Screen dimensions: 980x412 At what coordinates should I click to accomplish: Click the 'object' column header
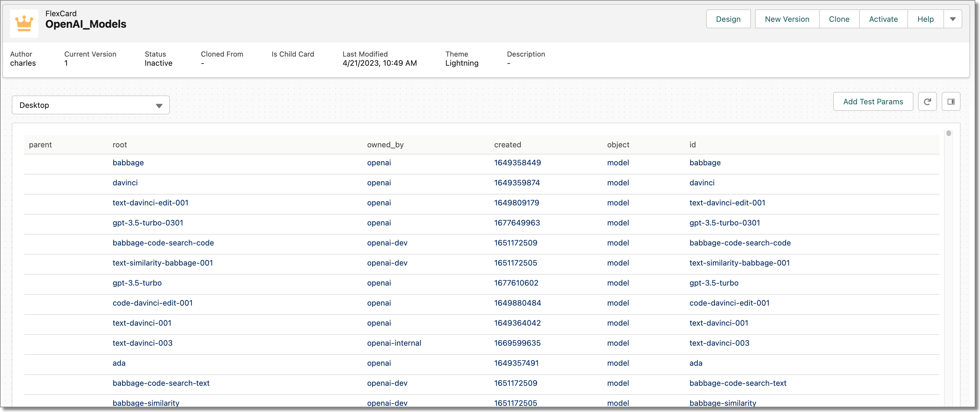618,145
